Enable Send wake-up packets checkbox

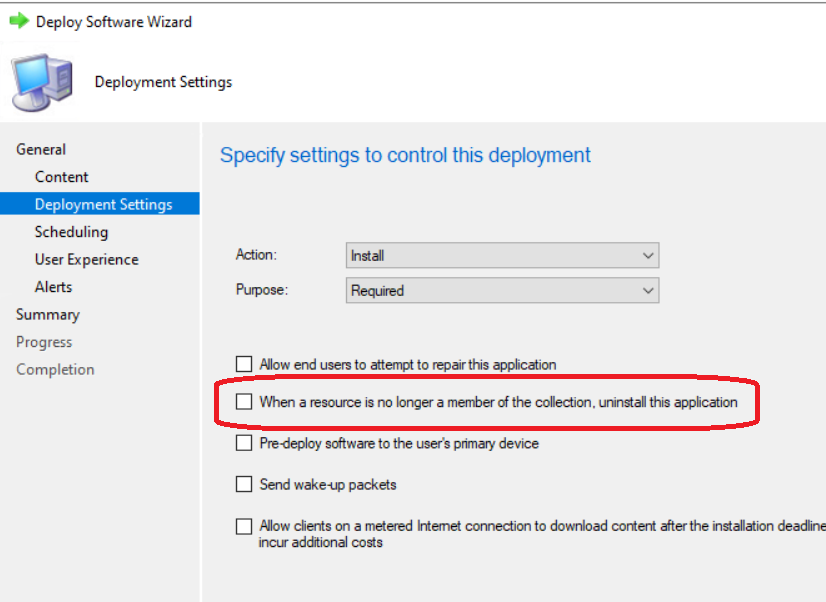(244, 485)
